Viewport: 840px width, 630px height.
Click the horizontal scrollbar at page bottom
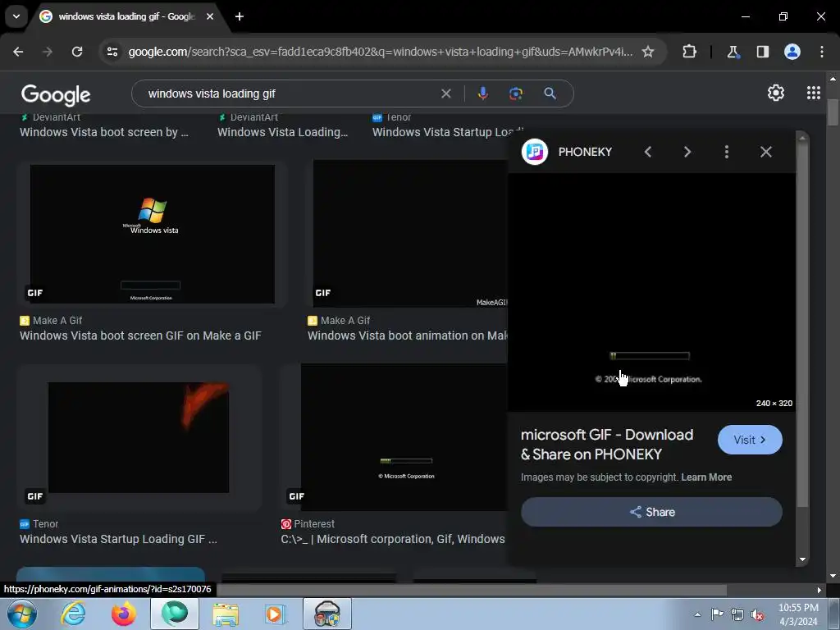coord(472,590)
